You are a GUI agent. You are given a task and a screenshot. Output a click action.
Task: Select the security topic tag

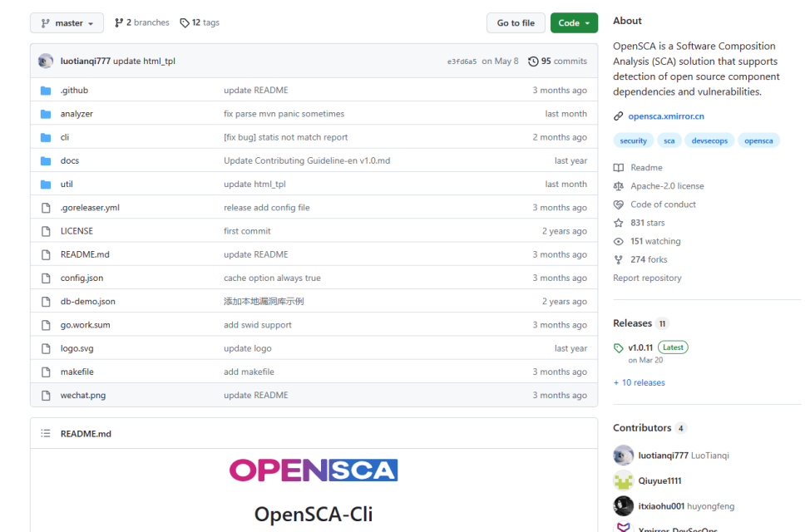point(633,140)
